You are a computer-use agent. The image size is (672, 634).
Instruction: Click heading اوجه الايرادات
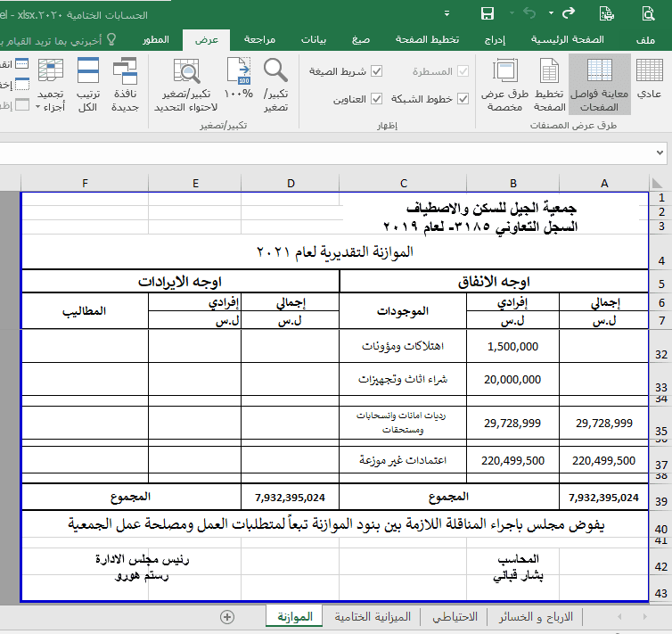click(180, 282)
